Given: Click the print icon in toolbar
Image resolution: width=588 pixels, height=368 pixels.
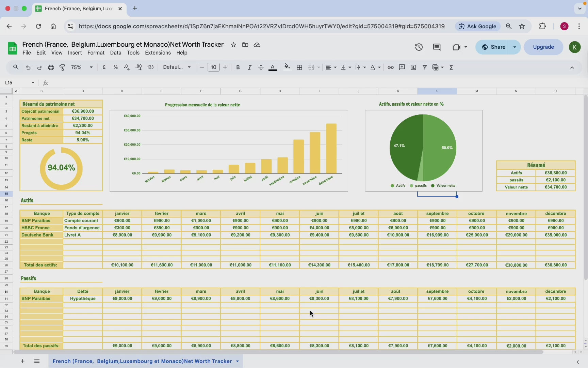Looking at the screenshot, I should coord(51,67).
